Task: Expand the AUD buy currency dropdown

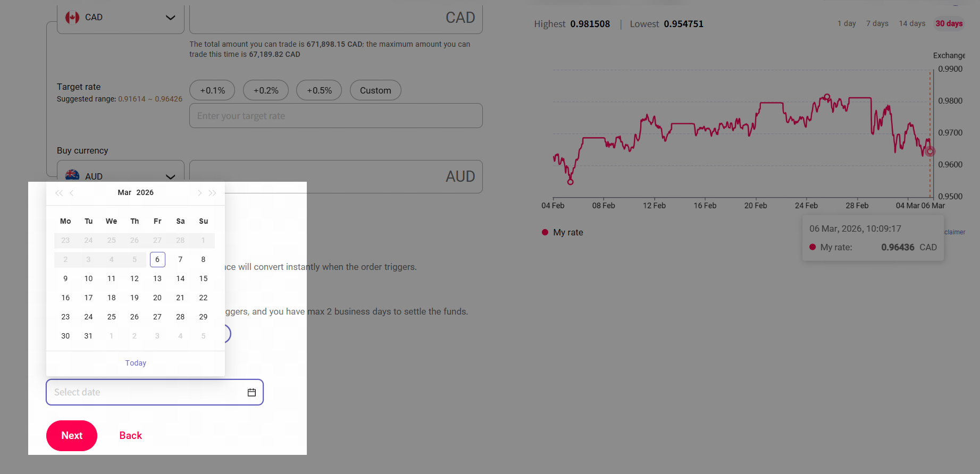Action: tap(170, 176)
